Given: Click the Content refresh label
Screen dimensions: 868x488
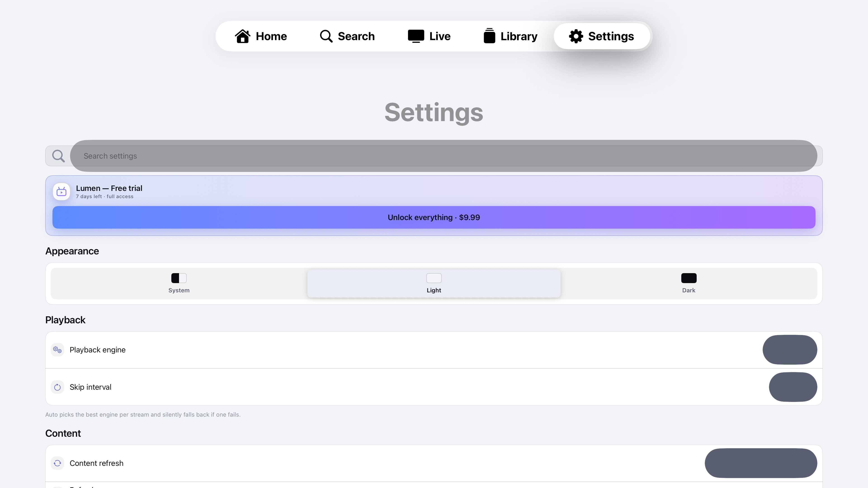Looking at the screenshot, I should [x=96, y=463].
